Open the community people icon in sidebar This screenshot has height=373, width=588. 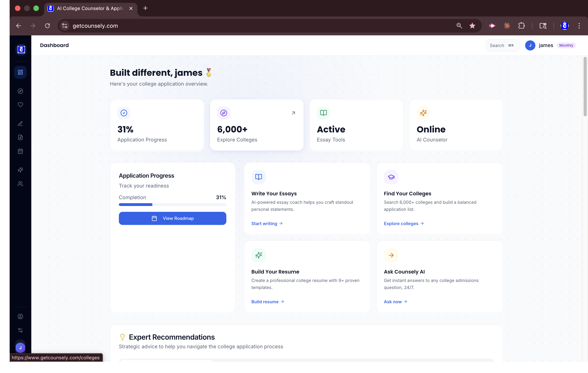tap(20, 184)
